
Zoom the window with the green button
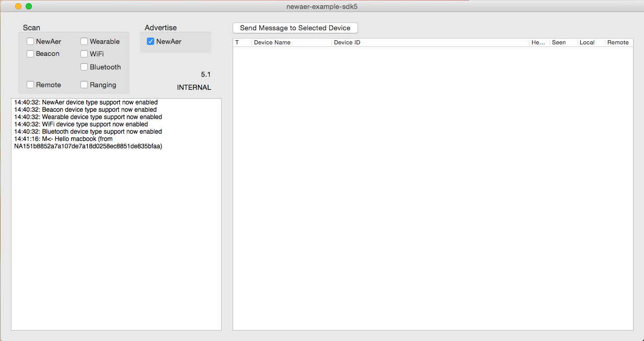[x=29, y=6]
